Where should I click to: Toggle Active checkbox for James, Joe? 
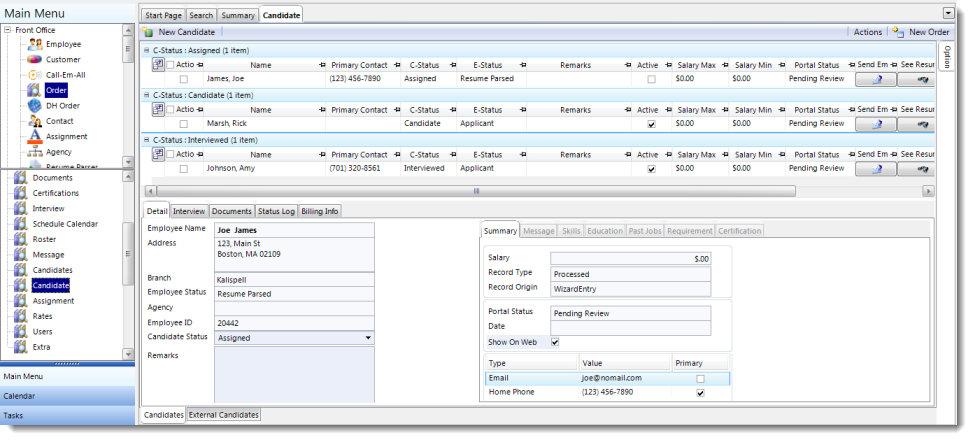point(651,78)
